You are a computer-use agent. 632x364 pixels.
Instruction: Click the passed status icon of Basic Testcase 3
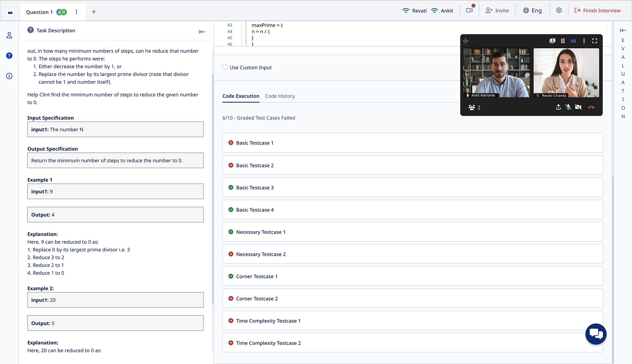(x=231, y=187)
